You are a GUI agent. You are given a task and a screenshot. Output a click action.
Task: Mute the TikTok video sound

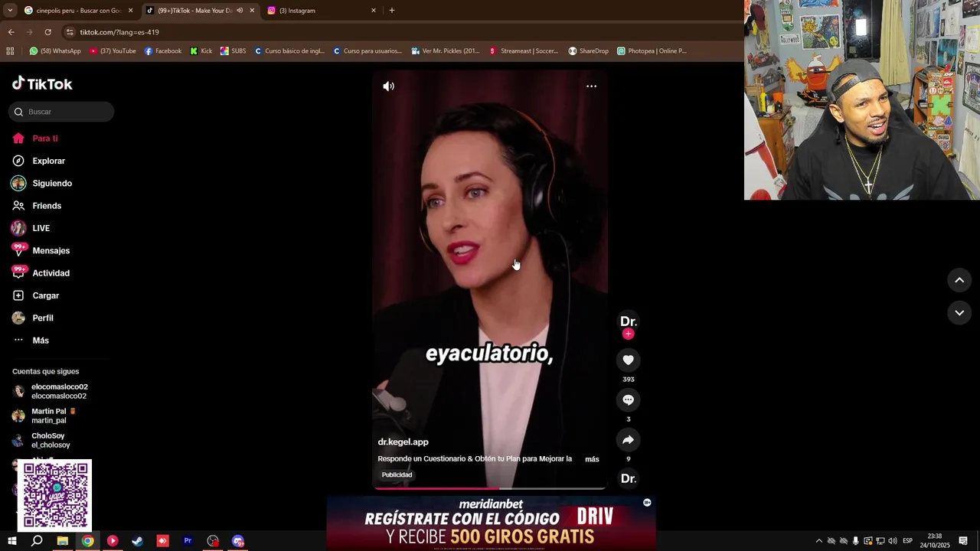pyautogui.click(x=389, y=86)
